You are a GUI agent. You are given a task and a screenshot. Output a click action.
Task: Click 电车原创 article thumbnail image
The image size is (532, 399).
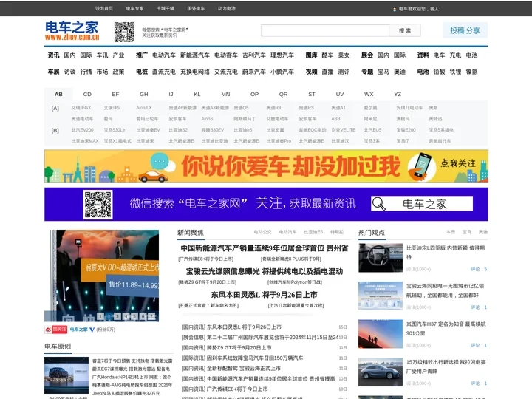(x=66, y=375)
